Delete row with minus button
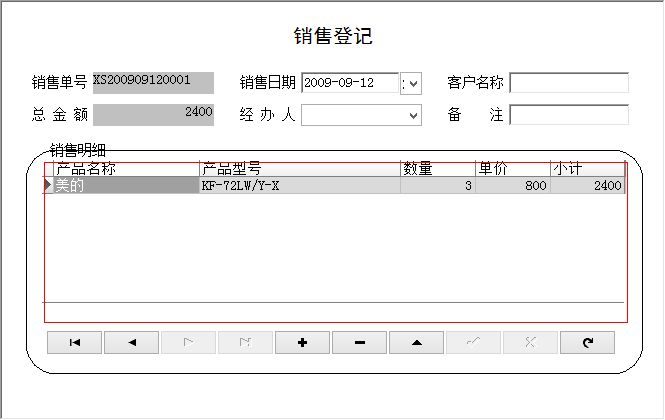 click(360, 342)
